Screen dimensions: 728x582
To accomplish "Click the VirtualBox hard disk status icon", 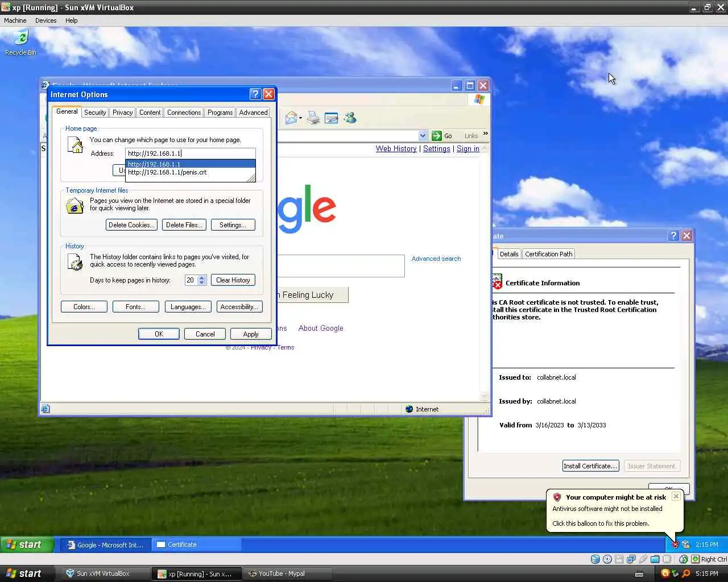I will tap(595, 559).
